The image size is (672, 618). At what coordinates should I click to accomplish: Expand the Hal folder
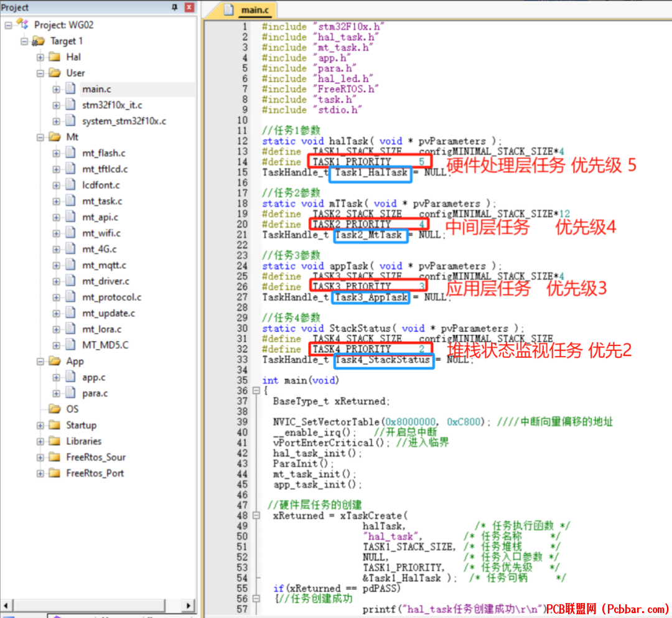40,57
